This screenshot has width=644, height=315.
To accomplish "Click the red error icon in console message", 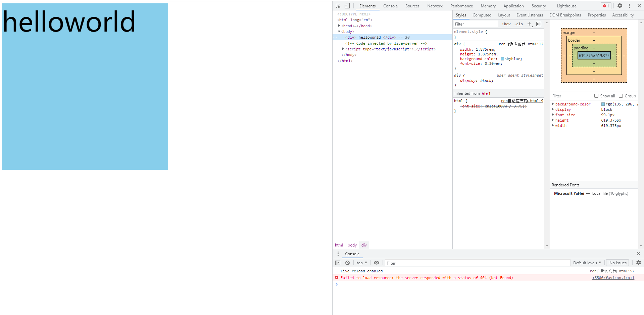I will [337, 277].
